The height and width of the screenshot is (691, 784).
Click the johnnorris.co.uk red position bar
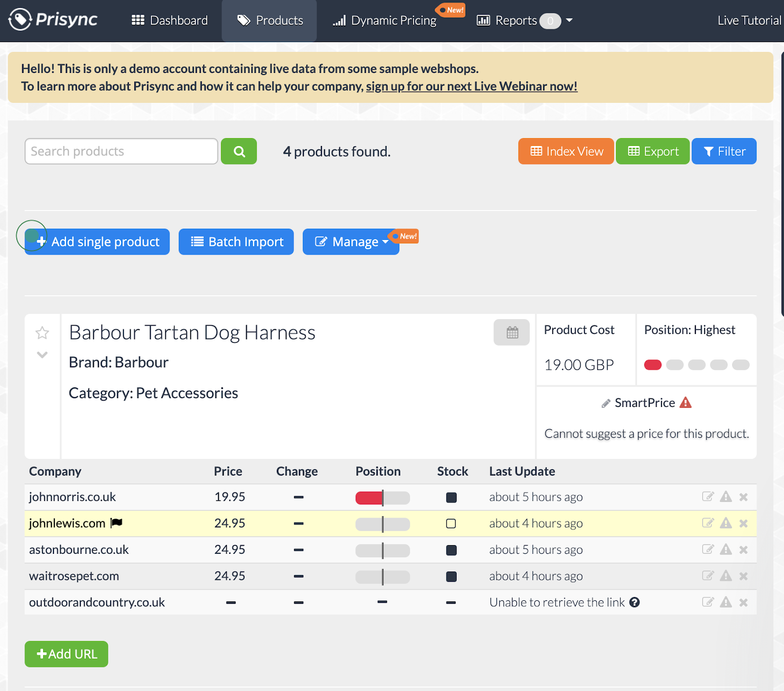(x=383, y=498)
